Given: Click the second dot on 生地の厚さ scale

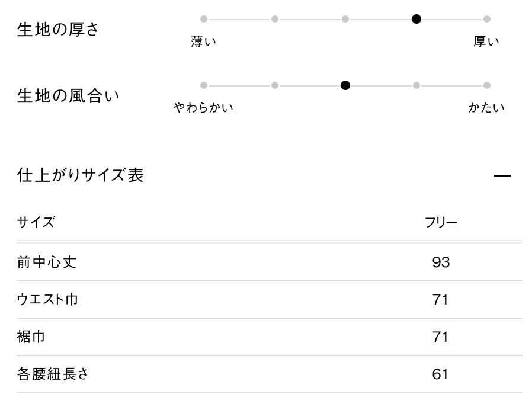Looking at the screenshot, I should click(x=275, y=19).
